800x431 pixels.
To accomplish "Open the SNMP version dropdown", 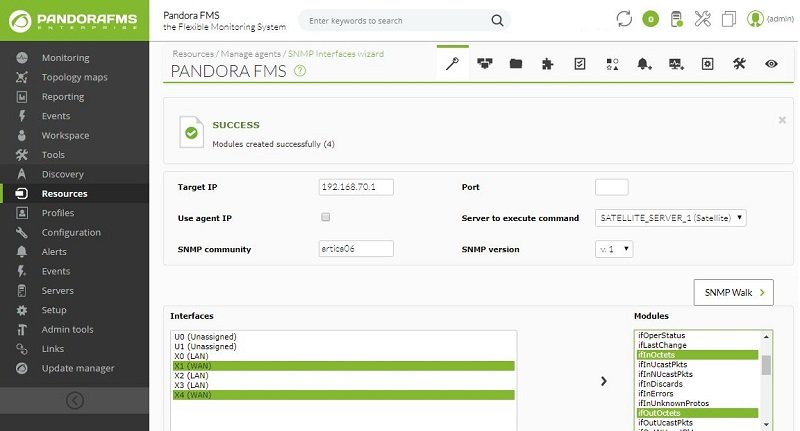I will [614, 249].
